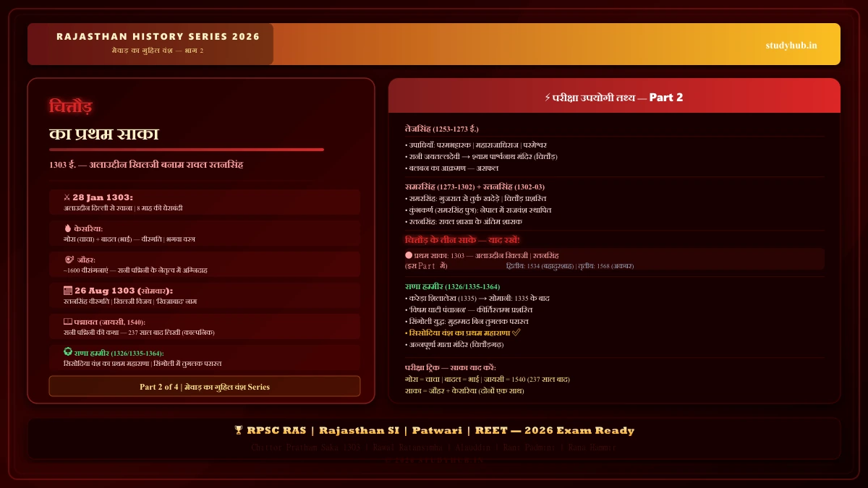Click 'समरसिंह (1273-1302) + रतनसिंह (1302-03)' heading
The height and width of the screenshot is (488, 868).
point(475,187)
